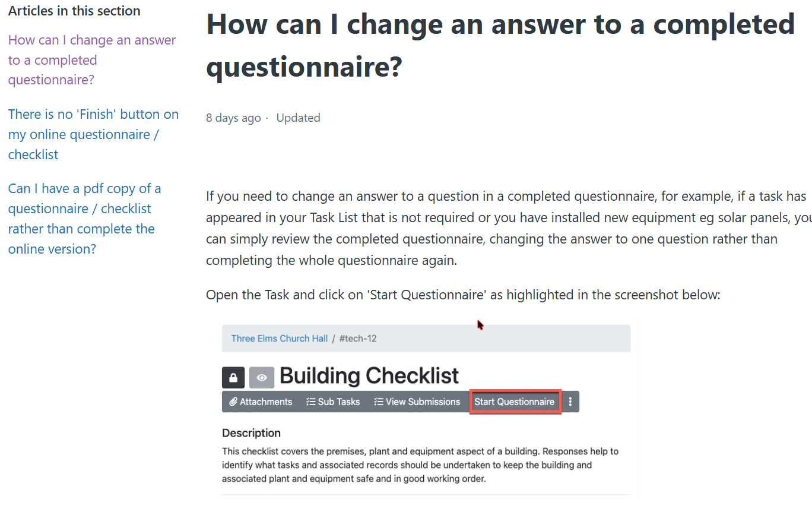This screenshot has height=512, width=812.
Task: Click the checklist description paragraph text
Action: tap(420, 464)
